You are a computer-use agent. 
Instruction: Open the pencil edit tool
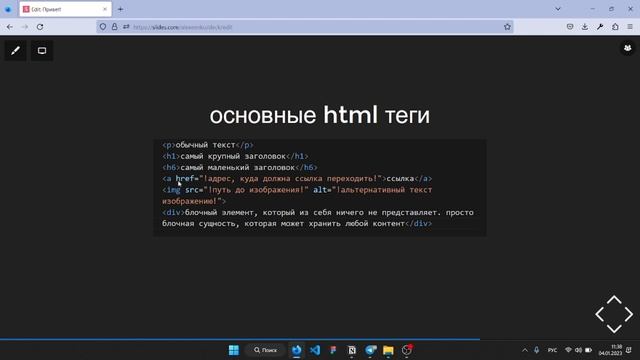pos(16,51)
